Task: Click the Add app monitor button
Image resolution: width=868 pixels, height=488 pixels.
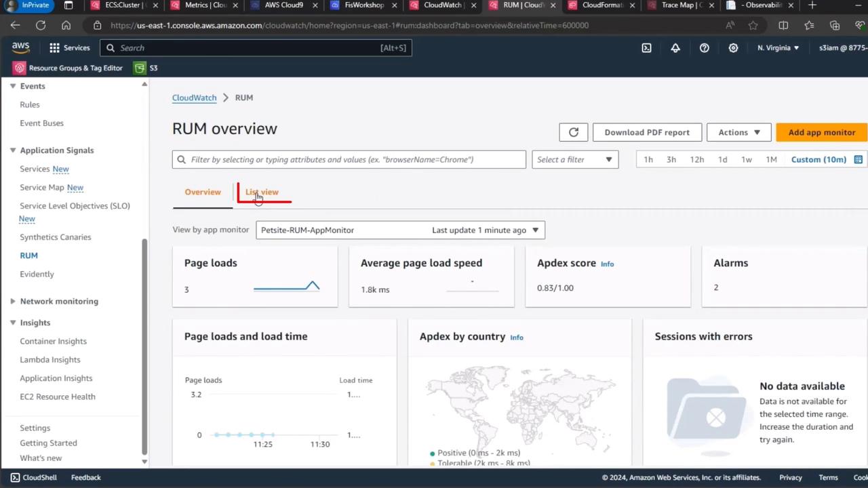Action: pos(821,132)
